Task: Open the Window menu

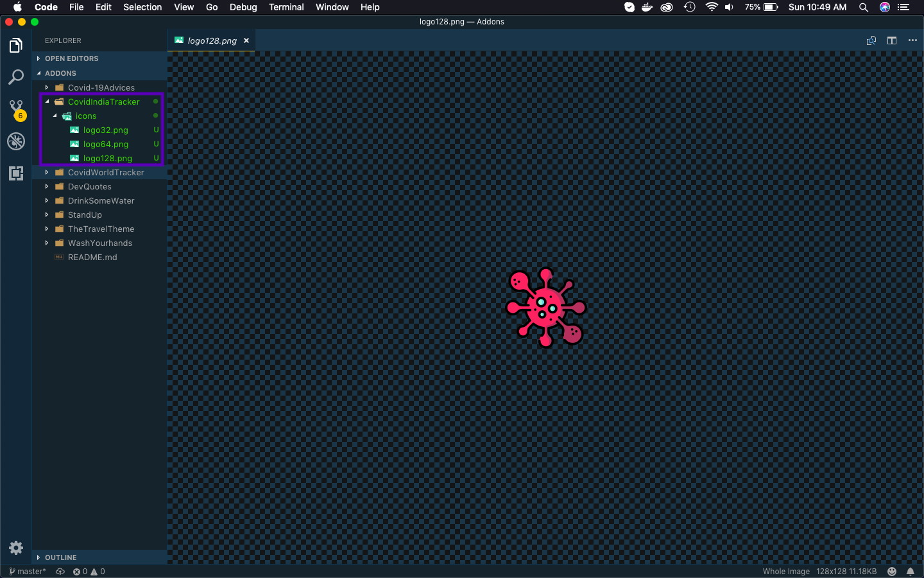Action: 332,7
